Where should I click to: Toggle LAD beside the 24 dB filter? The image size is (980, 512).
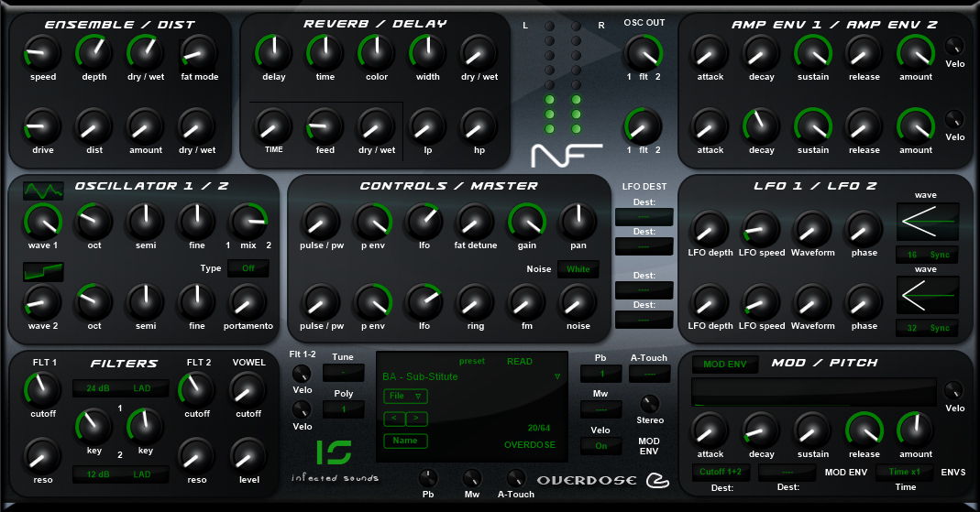point(142,388)
